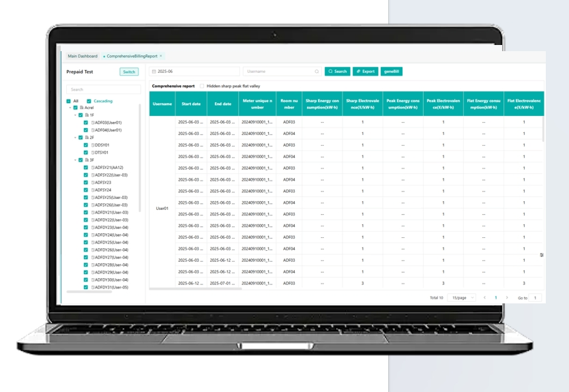The width and height of the screenshot is (569, 392).
Task: Go to next page arrow
Action: [507, 298]
